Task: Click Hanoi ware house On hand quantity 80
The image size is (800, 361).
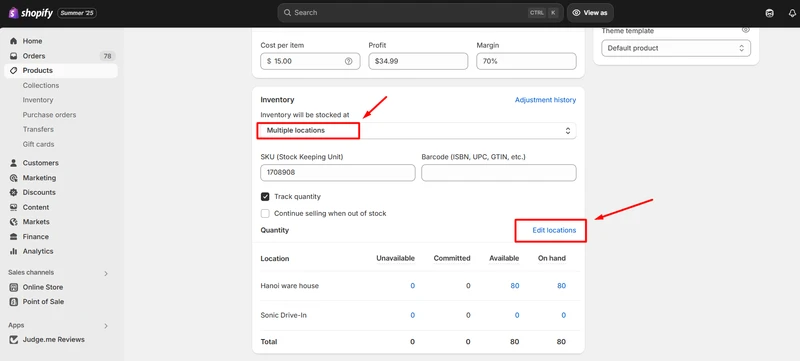Action: pyautogui.click(x=561, y=286)
